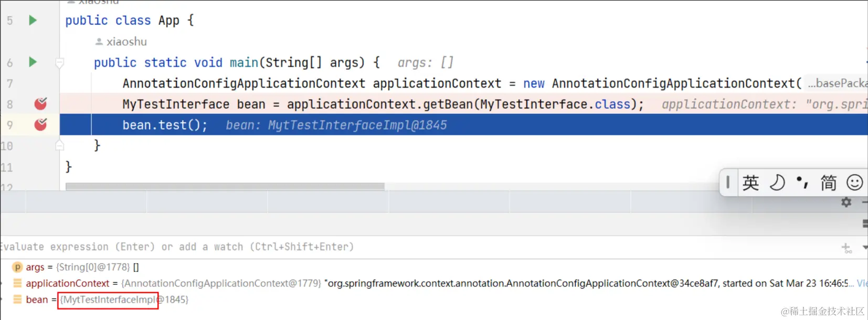Run main method using its gutter arrow
Viewport: 868px width, 320px height.
(33, 62)
